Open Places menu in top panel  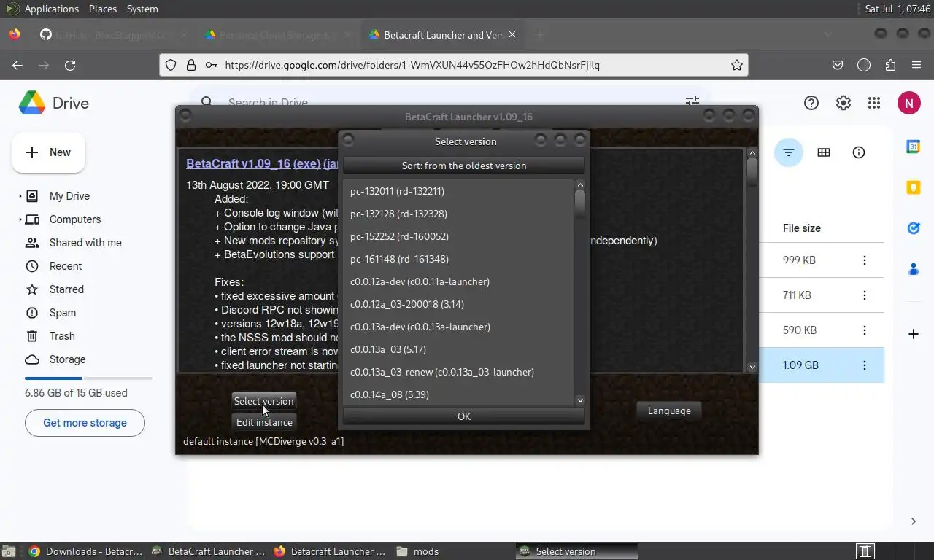(103, 9)
